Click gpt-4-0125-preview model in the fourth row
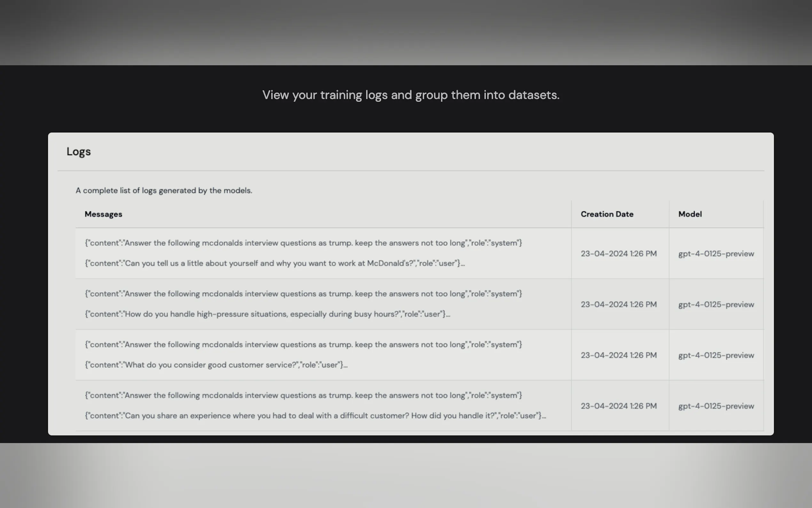Image resolution: width=812 pixels, height=508 pixels. pos(716,406)
